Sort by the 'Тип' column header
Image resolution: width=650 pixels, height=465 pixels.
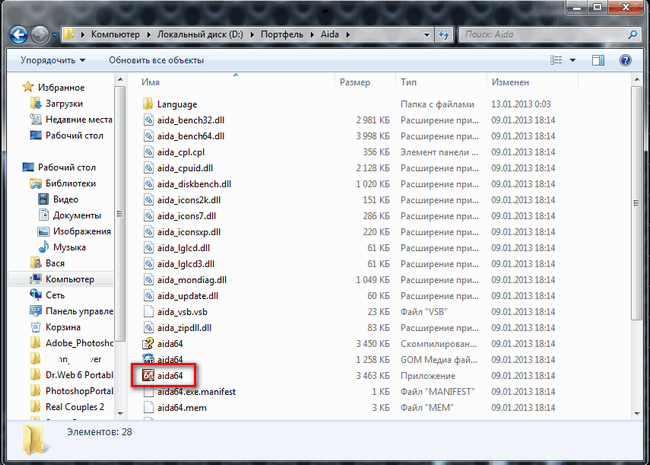(408, 82)
